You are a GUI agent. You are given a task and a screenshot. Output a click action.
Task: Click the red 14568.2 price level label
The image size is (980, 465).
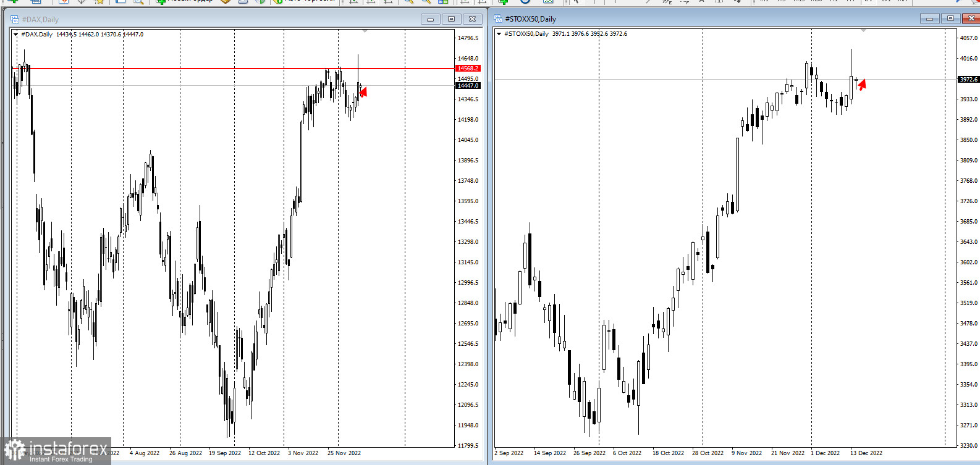pos(468,69)
